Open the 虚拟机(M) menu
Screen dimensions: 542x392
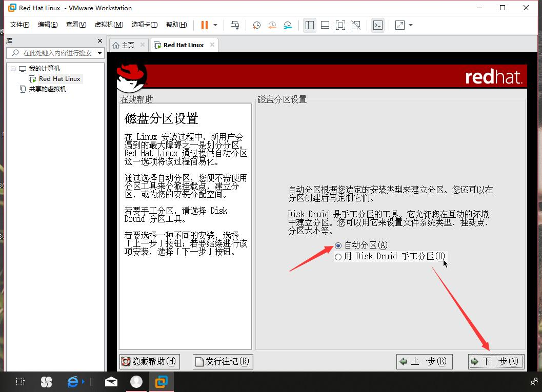(x=109, y=25)
